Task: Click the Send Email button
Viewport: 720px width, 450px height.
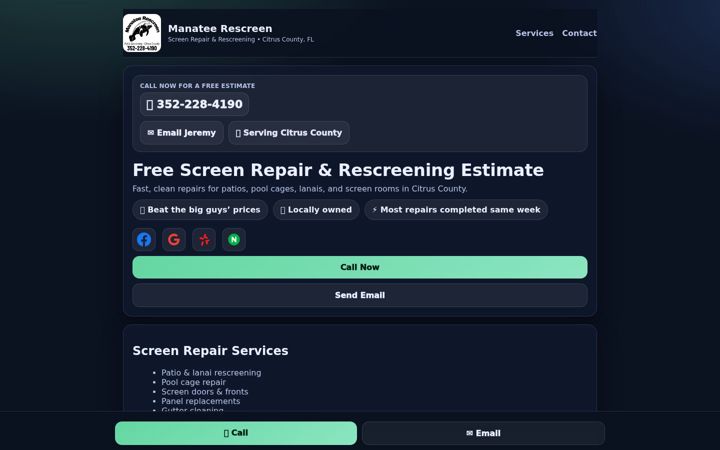Action: [360, 295]
